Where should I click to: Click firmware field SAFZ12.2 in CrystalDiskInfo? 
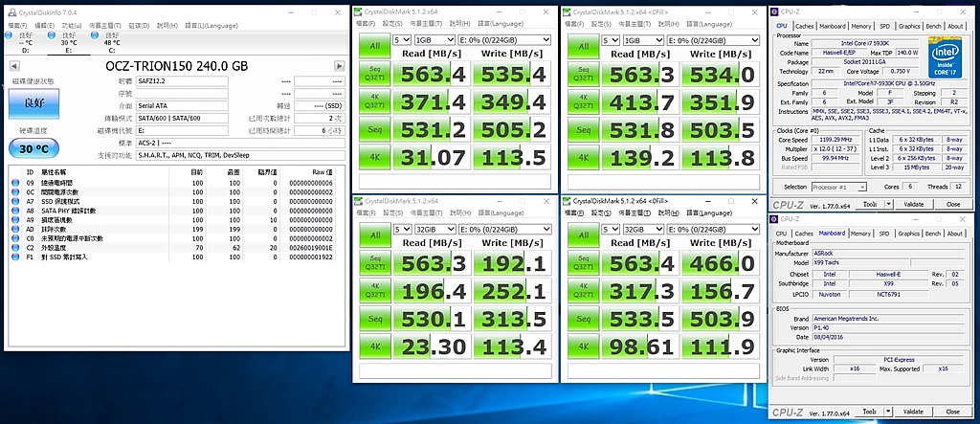pos(182,81)
